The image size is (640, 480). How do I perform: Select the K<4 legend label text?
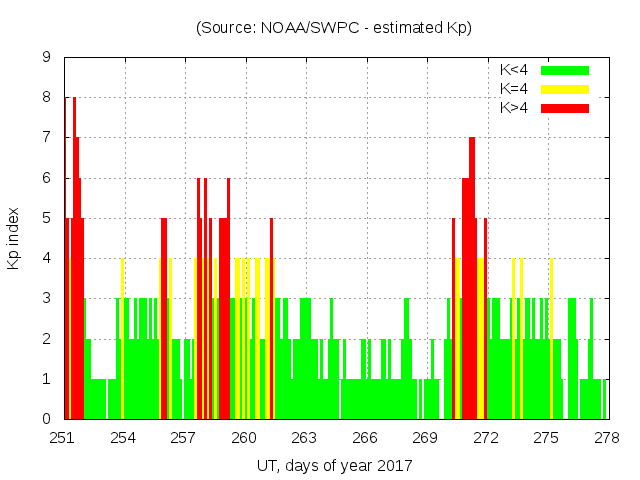[x=514, y=70]
